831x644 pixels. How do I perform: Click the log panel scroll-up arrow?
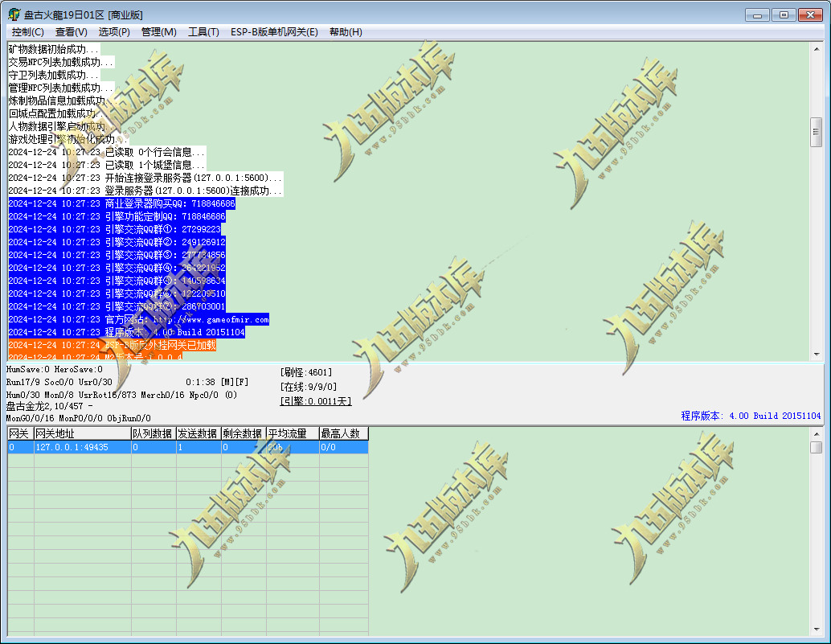coord(817,49)
